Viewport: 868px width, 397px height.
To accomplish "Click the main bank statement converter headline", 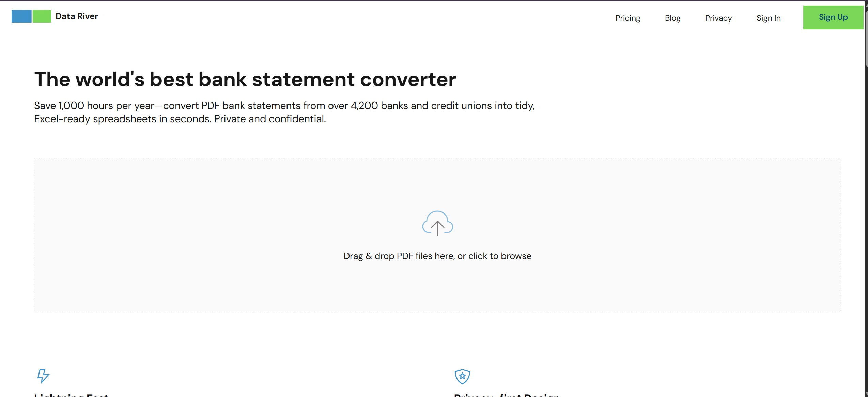I will coord(245,79).
